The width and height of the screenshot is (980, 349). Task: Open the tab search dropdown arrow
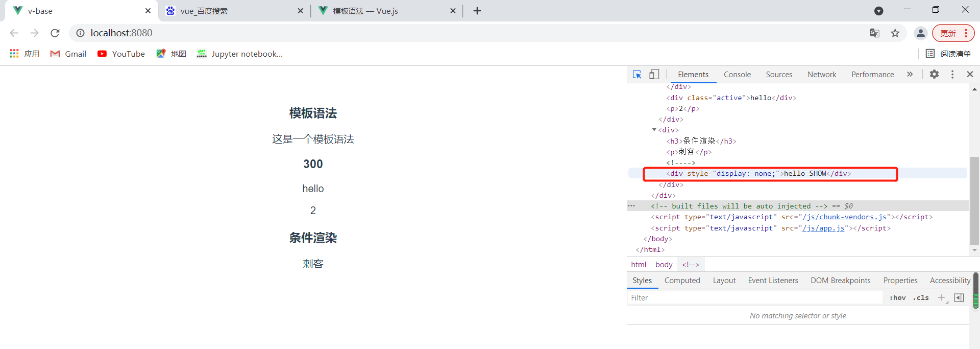click(x=878, y=11)
